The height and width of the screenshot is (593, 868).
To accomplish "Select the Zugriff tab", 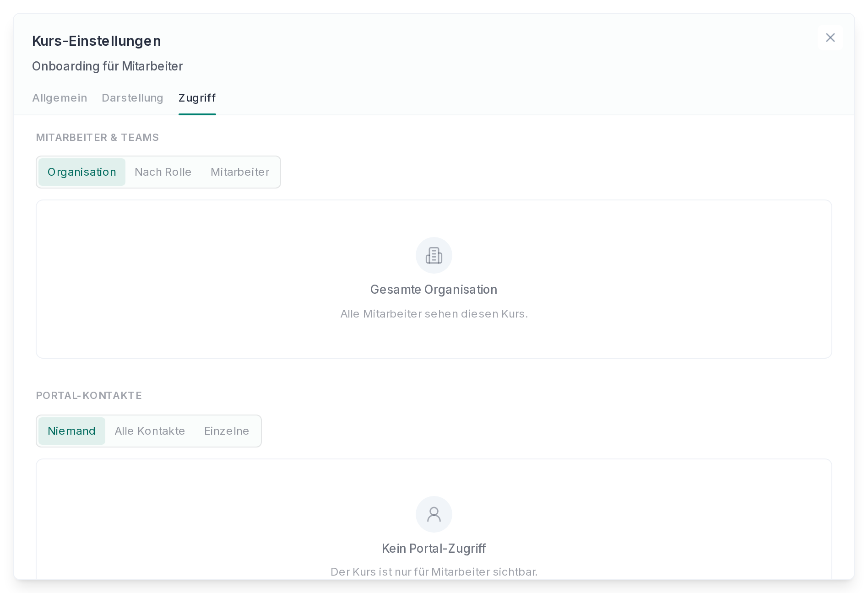I will pos(197,98).
